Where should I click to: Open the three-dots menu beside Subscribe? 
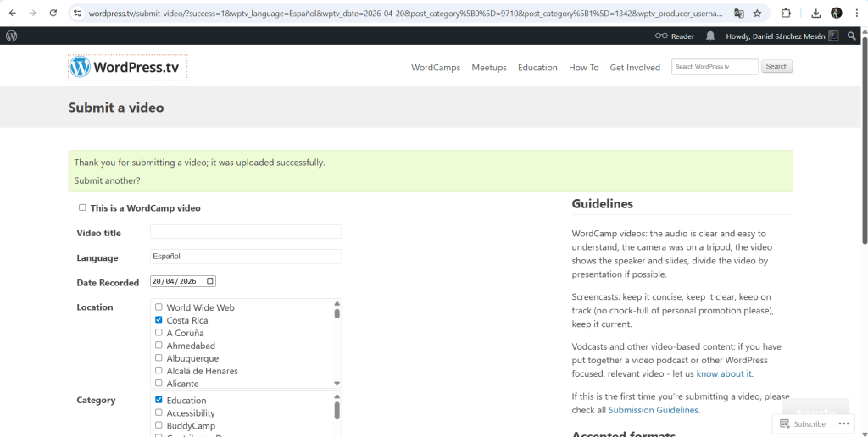point(844,423)
